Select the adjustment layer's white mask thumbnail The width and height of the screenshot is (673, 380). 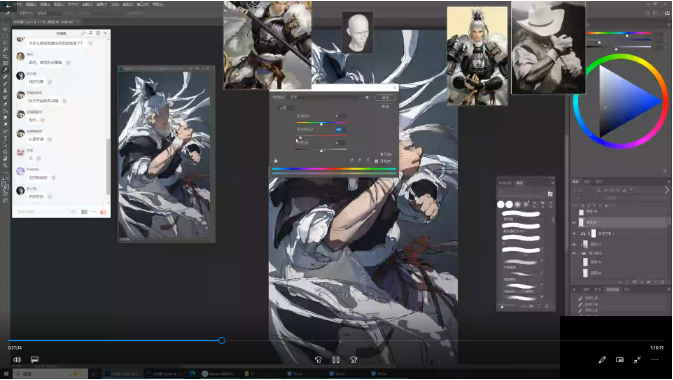[594, 233]
